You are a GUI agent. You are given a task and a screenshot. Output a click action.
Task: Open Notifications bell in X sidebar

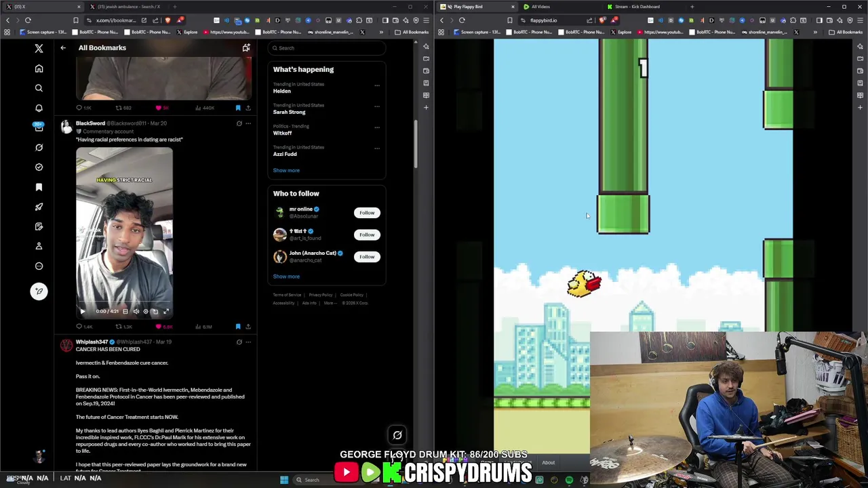pos(39,108)
